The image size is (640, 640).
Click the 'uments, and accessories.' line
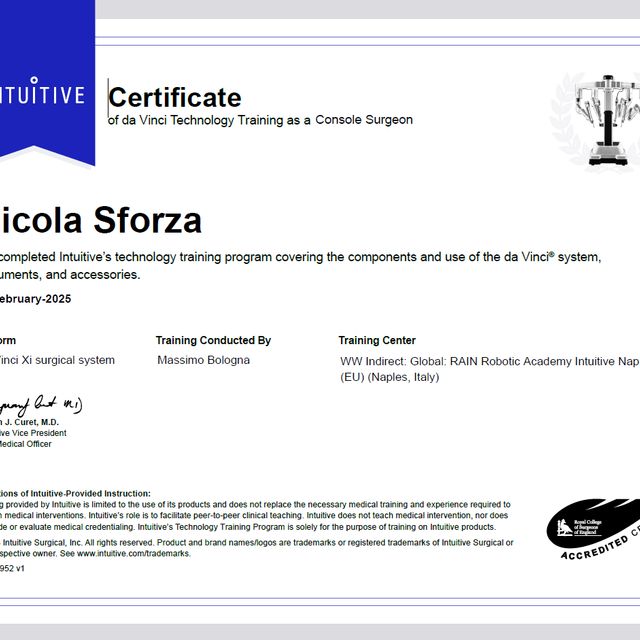tap(70, 275)
